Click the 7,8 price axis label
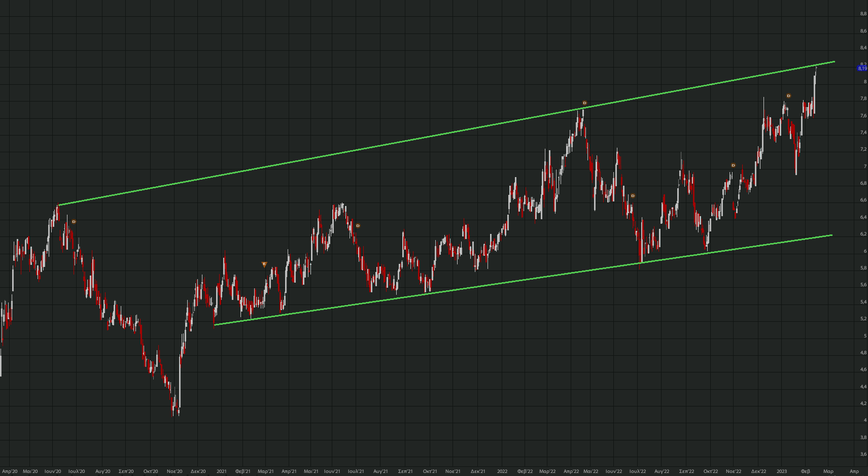The width and height of the screenshot is (868, 476). [863, 99]
